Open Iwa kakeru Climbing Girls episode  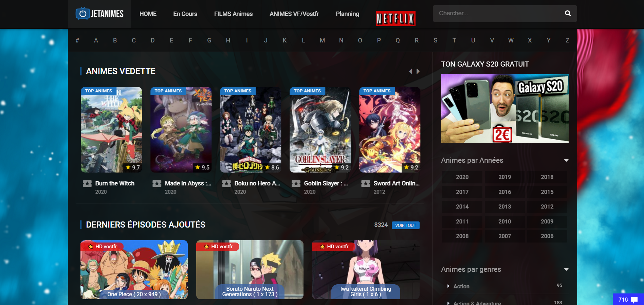pos(366,270)
